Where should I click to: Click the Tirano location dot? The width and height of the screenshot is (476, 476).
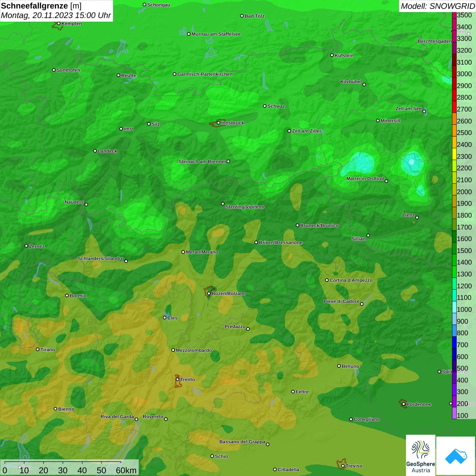(x=38, y=349)
